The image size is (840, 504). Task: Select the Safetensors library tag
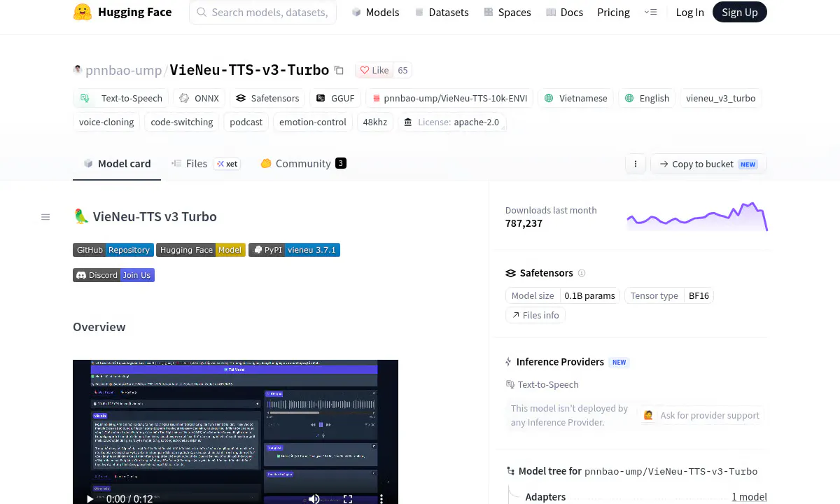coord(267,98)
